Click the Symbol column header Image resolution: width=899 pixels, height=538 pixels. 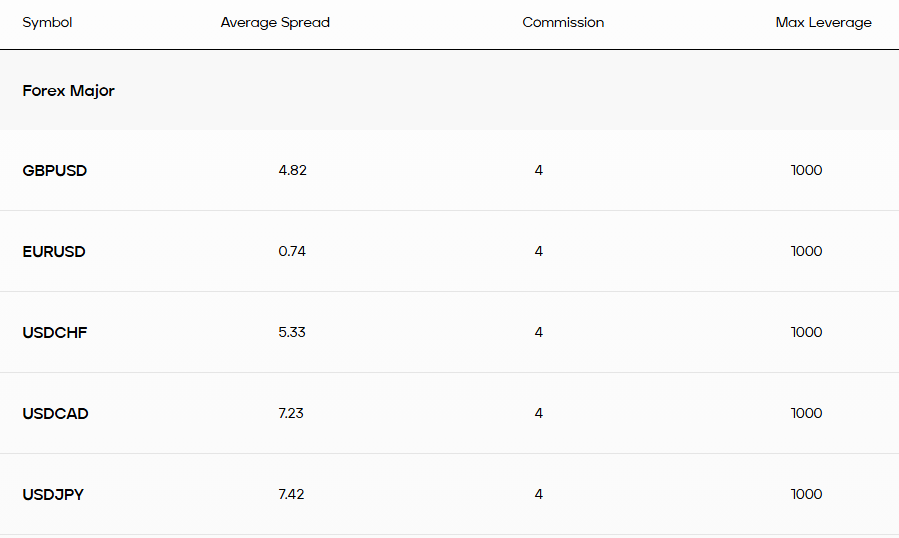tap(47, 22)
